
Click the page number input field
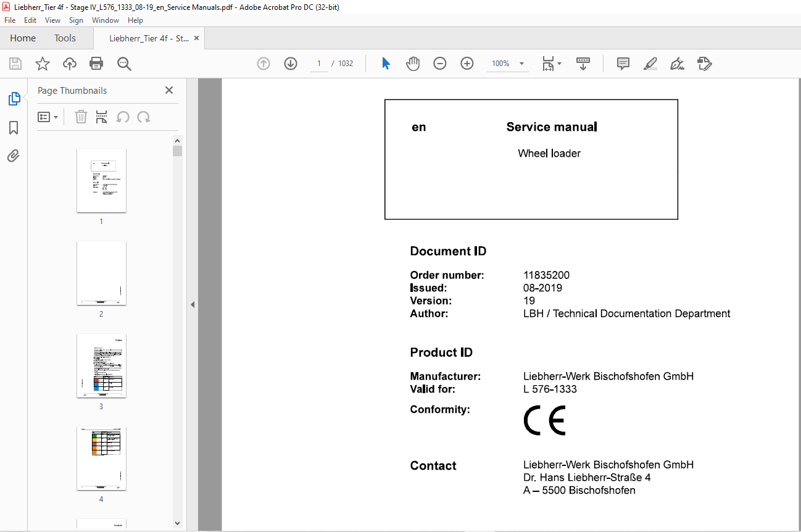[x=319, y=64]
